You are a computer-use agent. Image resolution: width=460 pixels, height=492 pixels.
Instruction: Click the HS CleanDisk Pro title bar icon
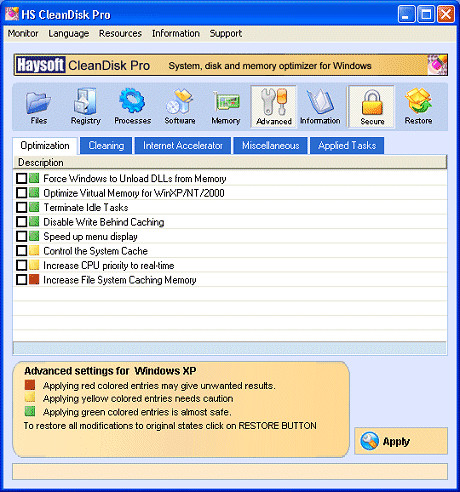[x=11, y=14]
